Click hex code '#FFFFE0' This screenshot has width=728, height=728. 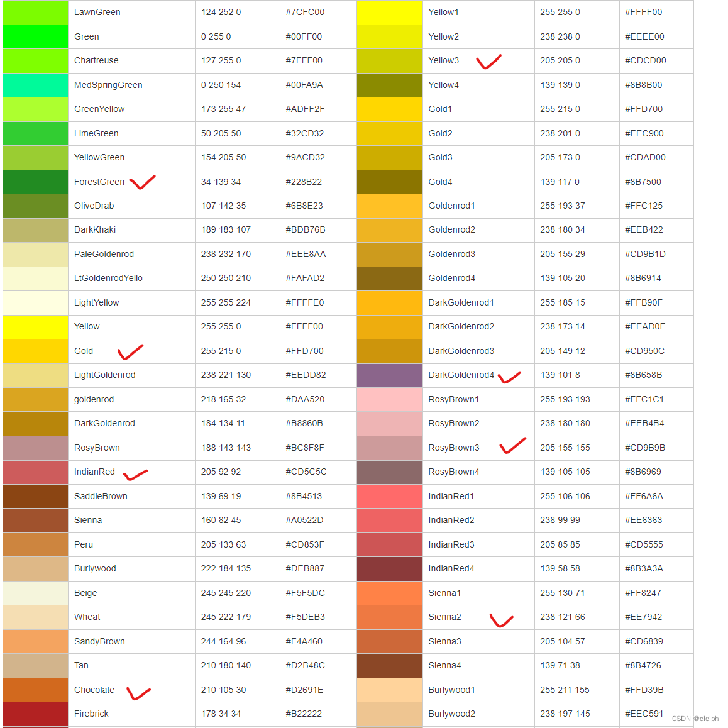tap(304, 302)
